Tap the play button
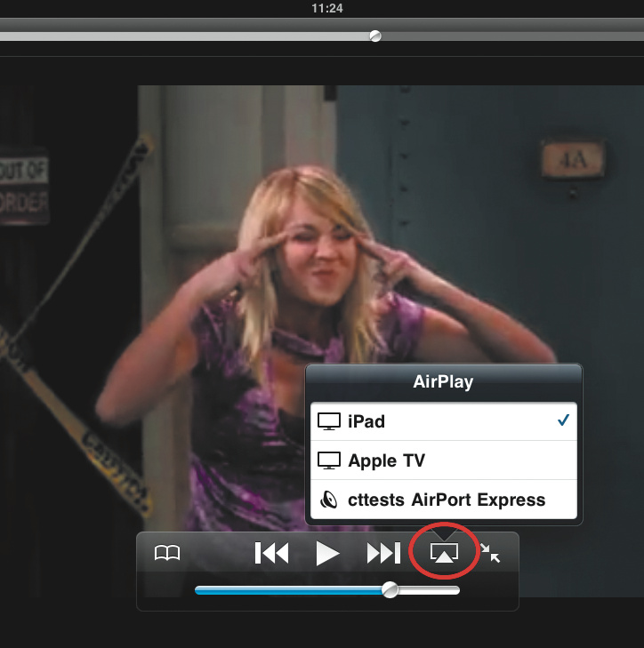Viewport: 644px width, 648px height. (327, 554)
